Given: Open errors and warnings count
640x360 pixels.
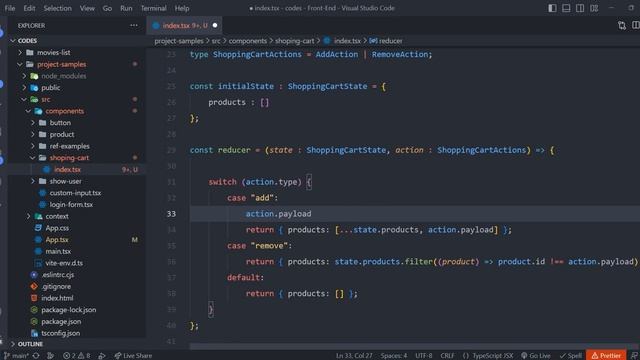Looking at the screenshot, I should 76,356.
